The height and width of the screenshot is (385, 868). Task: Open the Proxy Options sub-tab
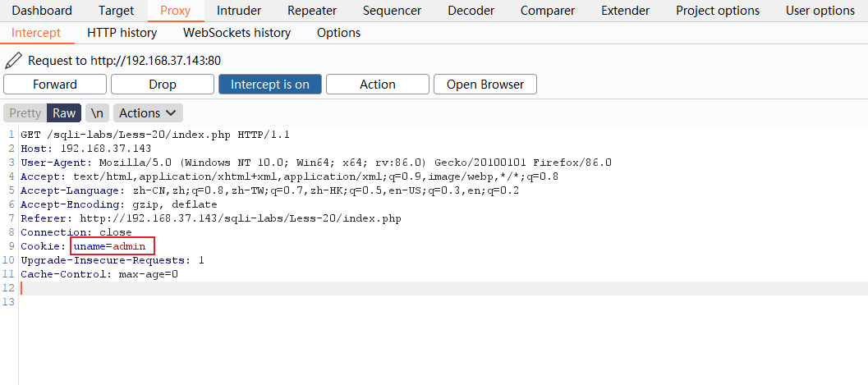coord(339,33)
